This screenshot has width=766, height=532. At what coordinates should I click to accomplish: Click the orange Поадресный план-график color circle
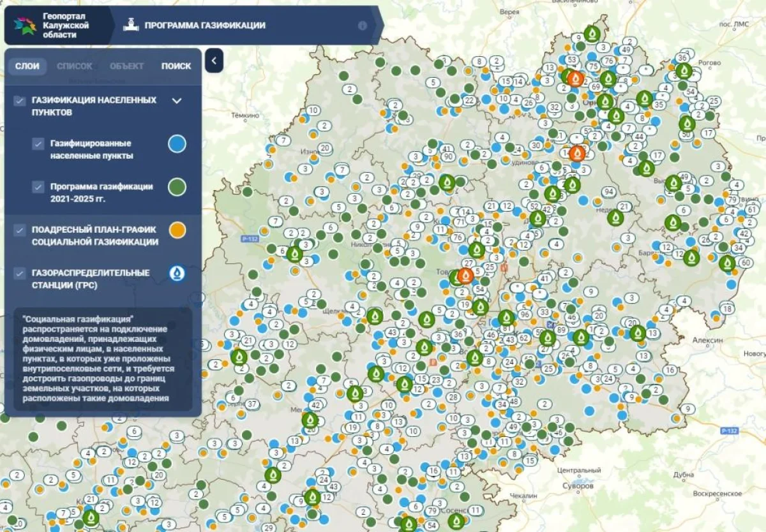click(x=177, y=230)
